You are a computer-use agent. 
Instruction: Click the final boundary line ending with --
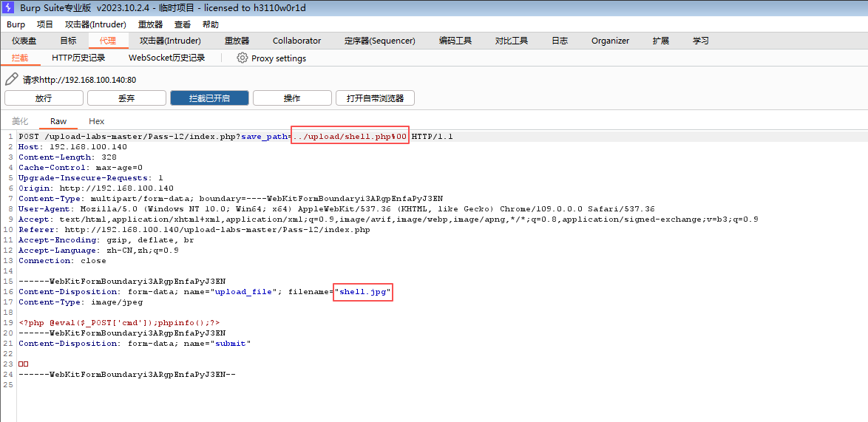pos(126,375)
